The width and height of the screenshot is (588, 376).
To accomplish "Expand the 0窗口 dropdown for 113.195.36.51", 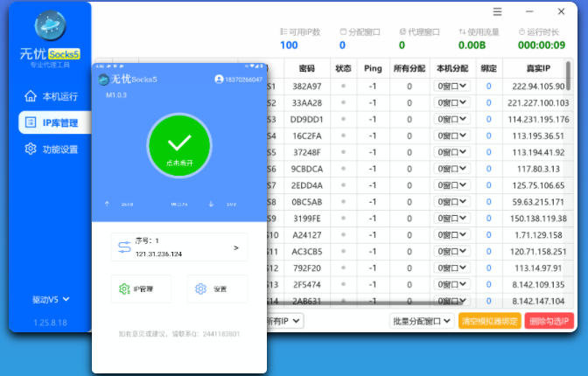I will point(451,136).
